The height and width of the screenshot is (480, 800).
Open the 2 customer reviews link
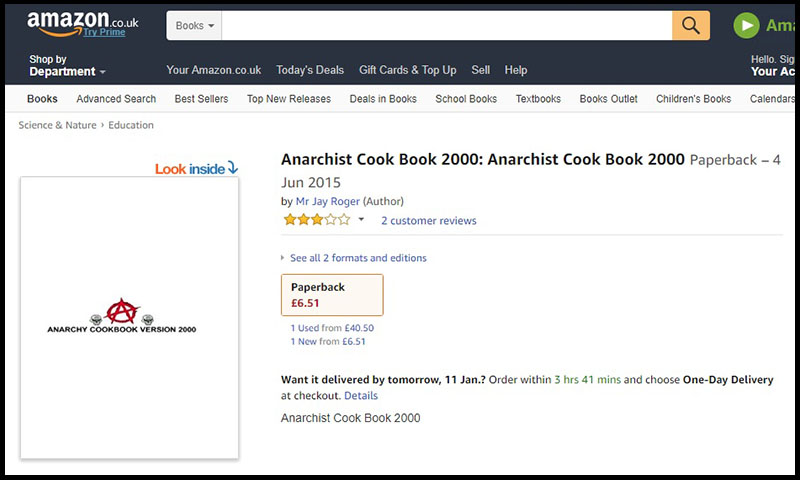click(x=428, y=221)
